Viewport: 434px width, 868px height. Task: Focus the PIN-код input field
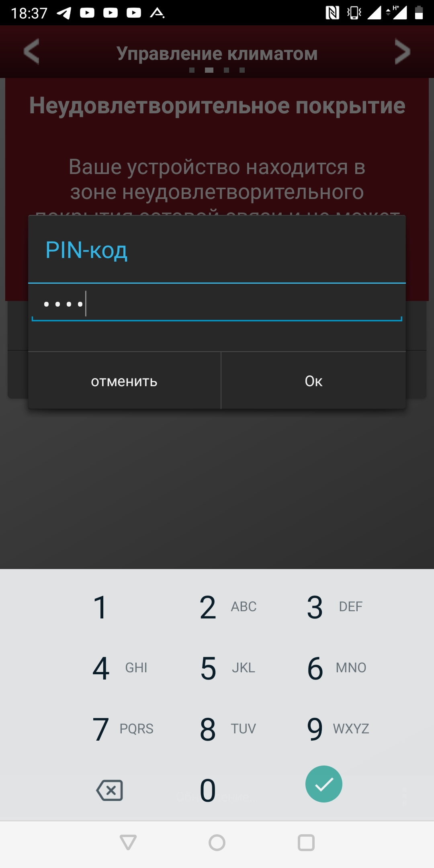[x=217, y=304]
